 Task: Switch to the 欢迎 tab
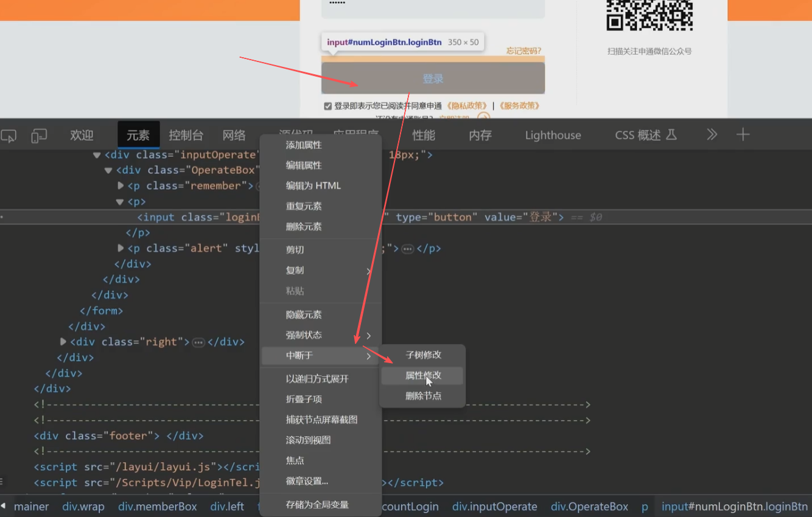(x=82, y=135)
